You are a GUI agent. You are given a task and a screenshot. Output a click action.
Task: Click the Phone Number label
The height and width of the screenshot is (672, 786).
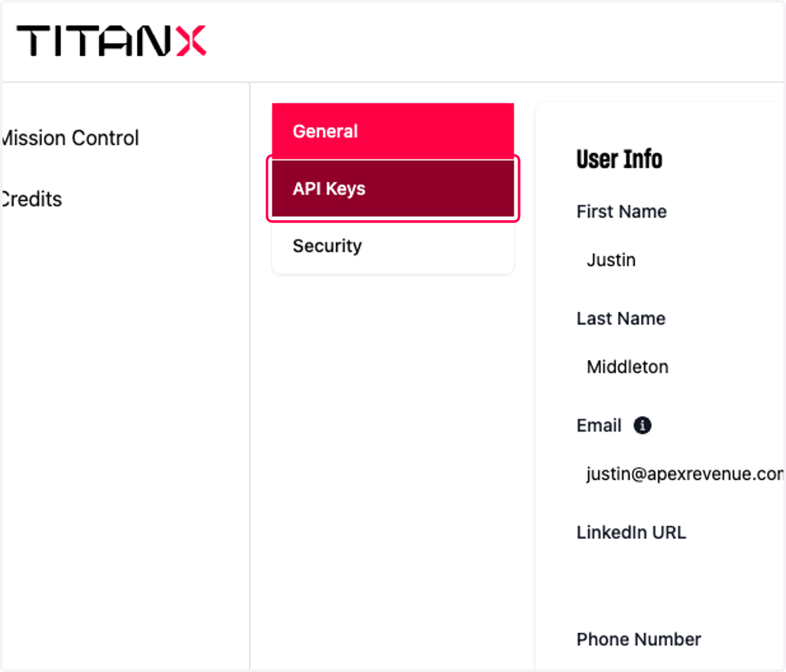[x=639, y=639]
